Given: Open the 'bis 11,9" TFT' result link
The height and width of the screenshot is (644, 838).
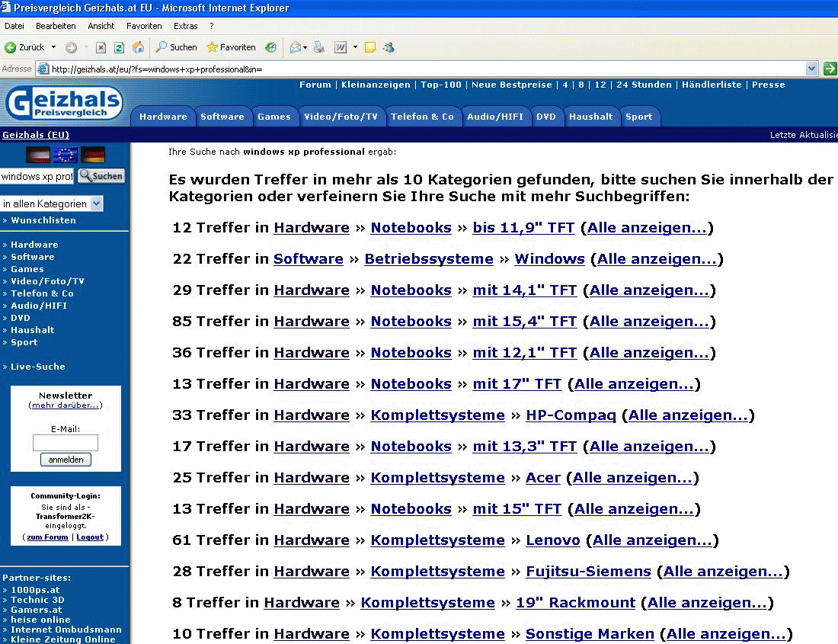Looking at the screenshot, I should click(523, 228).
